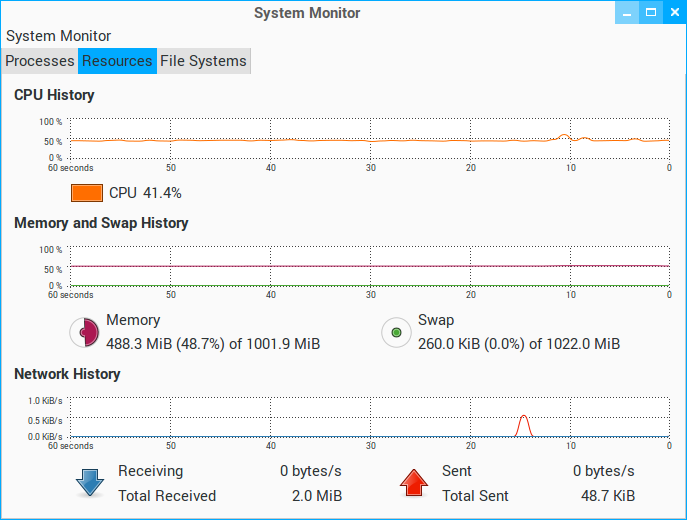The width and height of the screenshot is (687, 520).
Task: Click the CPU 41.4% label
Action: pos(145,193)
